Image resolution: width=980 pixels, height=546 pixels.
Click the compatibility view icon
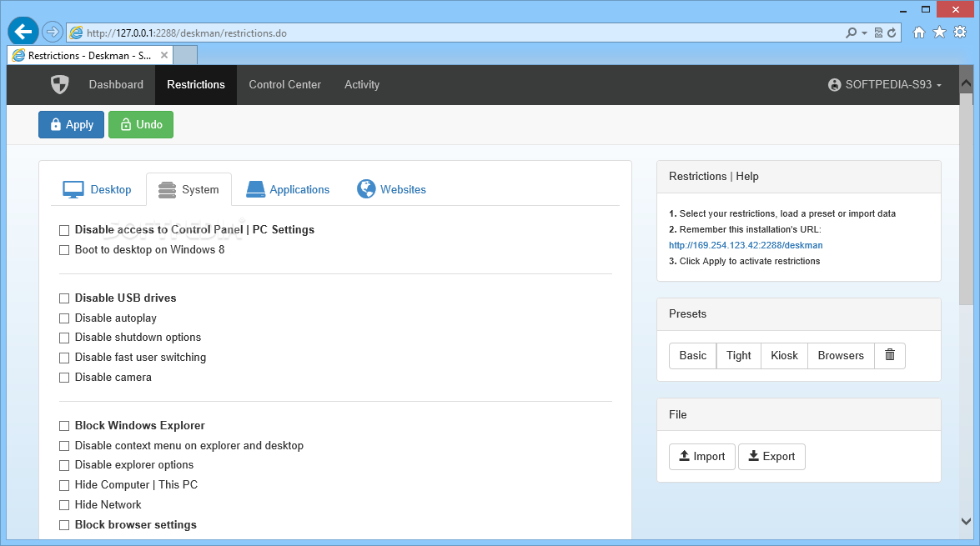[x=878, y=33]
